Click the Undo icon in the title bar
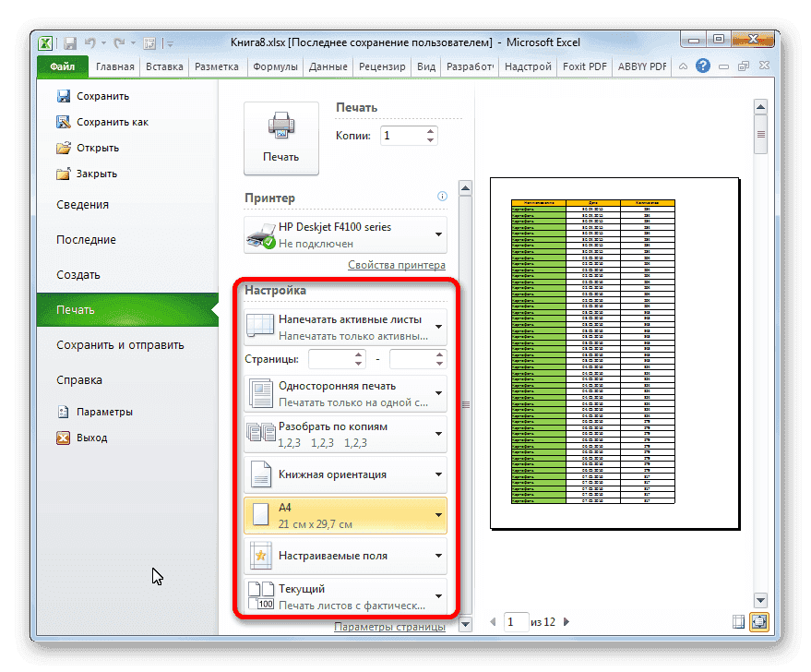Image resolution: width=811 pixels, height=672 pixels. (90, 42)
